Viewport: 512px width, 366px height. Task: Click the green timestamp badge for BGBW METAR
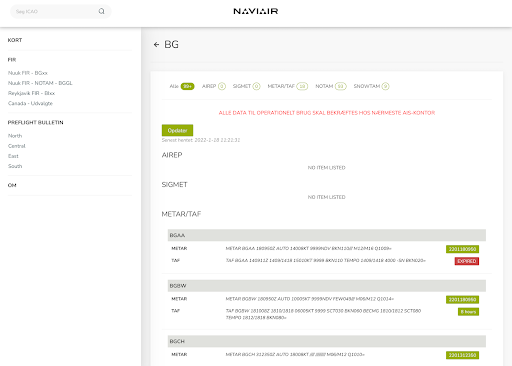[462, 299]
